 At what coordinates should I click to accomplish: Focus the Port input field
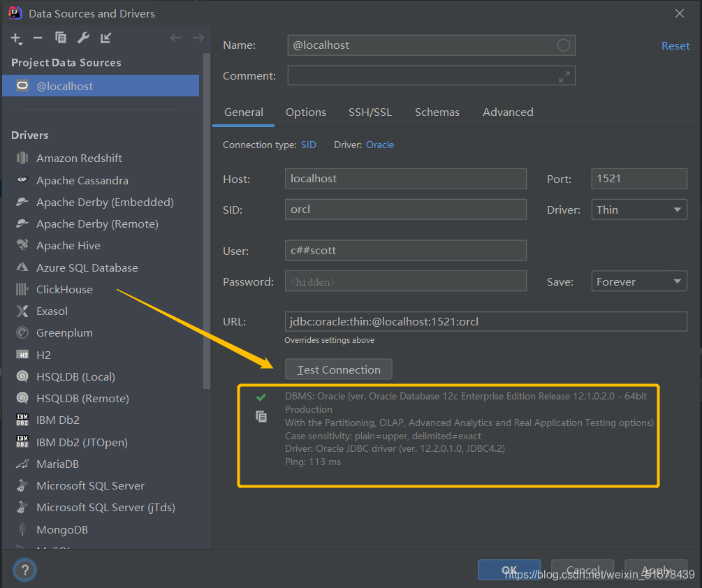tap(639, 179)
